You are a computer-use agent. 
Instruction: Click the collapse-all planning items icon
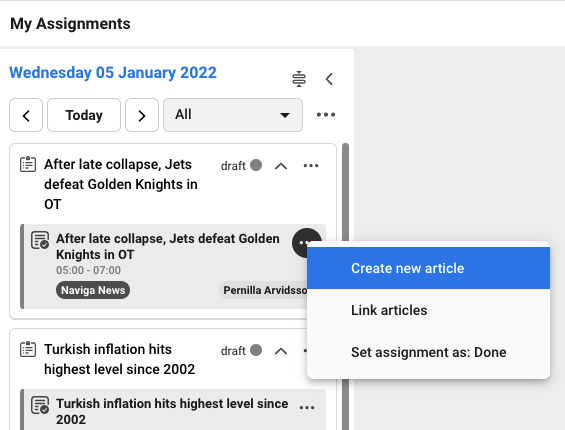point(299,79)
